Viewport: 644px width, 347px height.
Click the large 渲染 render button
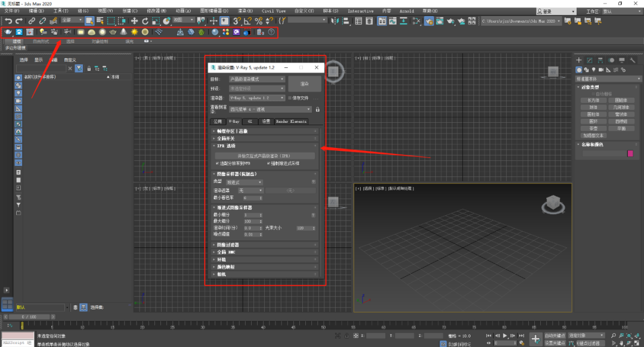[304, 84]
